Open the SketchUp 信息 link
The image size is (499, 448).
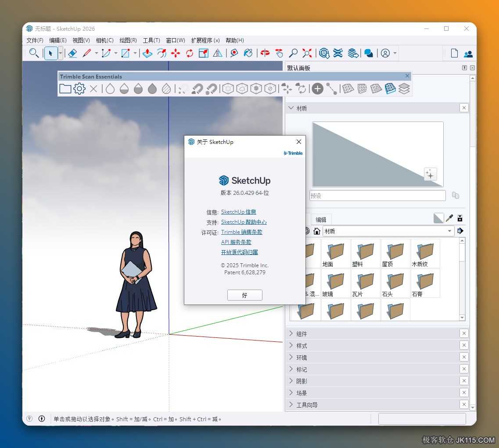[x=238, y=212]
